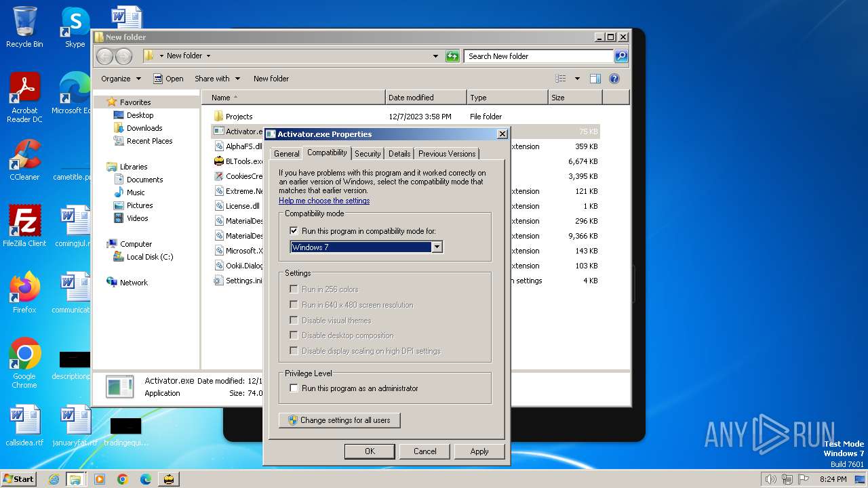
Task: Expand the address bar history dropdown
Action: pos(435,56)
